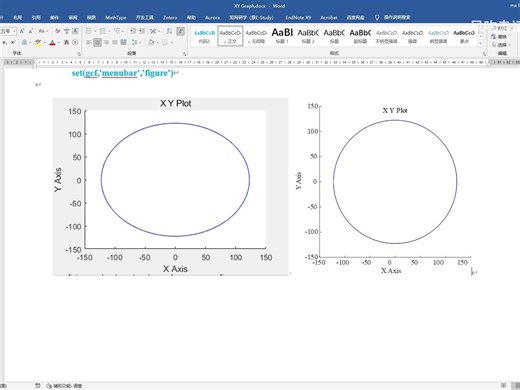The image size is (520, 390).
Task: Apply text effects to selection
Action: [x=24, y=42]
